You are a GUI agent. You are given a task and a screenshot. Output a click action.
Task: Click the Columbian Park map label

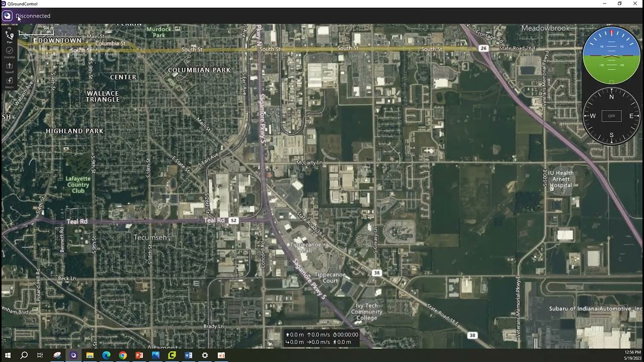point(199,70)
